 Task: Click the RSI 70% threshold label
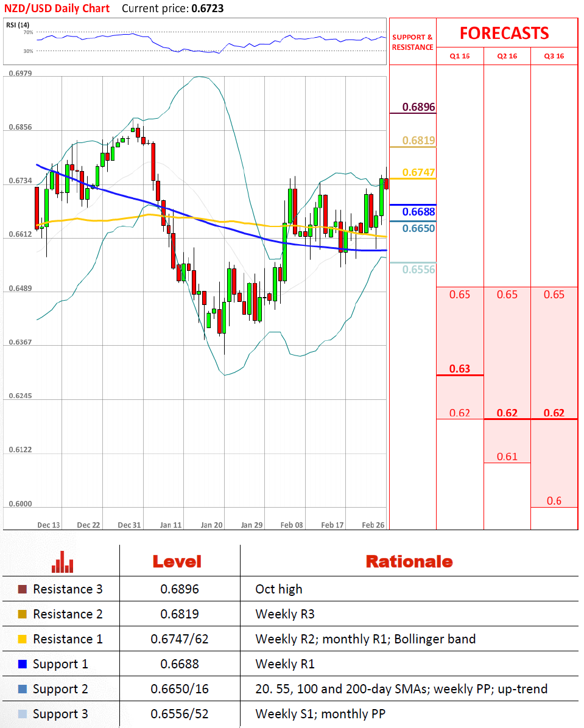[x=29, y=32]
